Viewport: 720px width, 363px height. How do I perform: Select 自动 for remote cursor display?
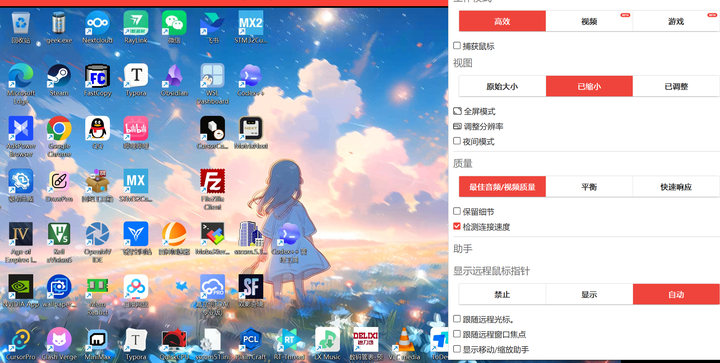pos(676,294)
